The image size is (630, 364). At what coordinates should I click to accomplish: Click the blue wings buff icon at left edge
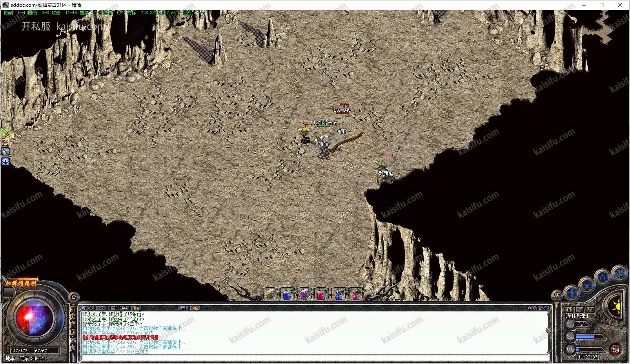5,161
